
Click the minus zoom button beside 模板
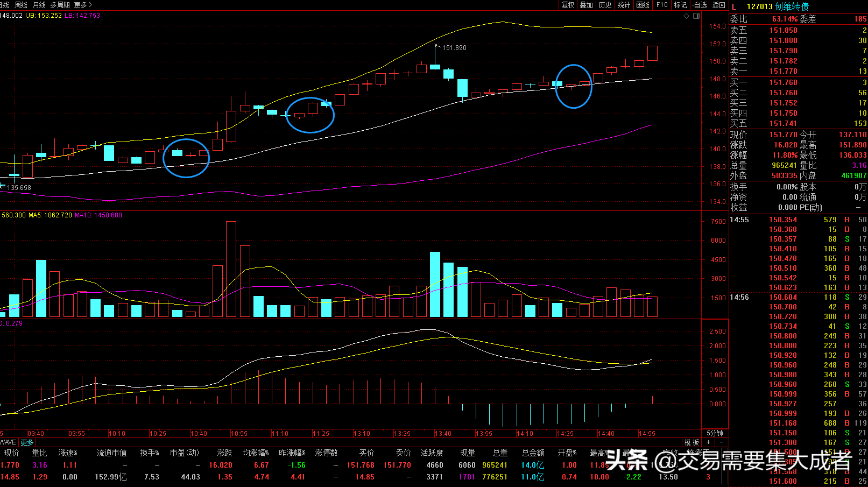[721, 442]
